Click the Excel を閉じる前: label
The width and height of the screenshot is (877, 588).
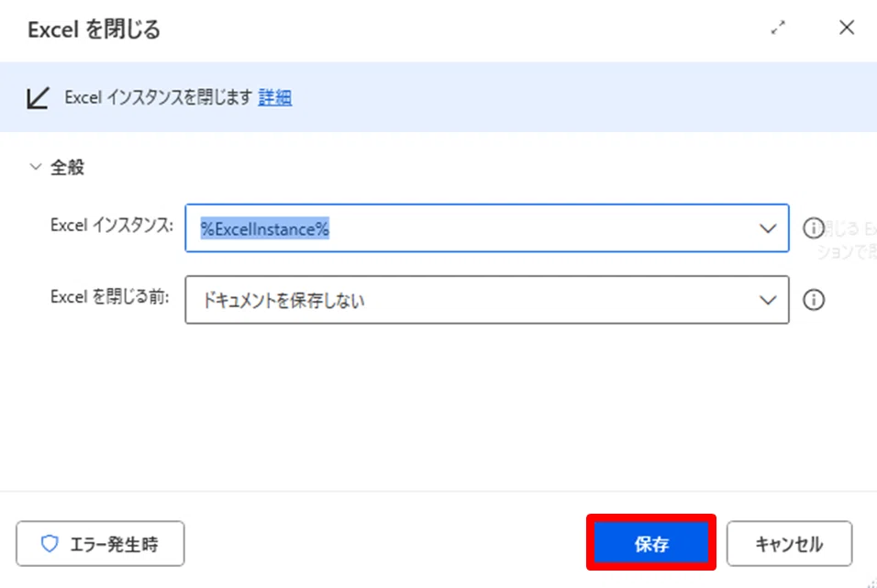point(110,297)
